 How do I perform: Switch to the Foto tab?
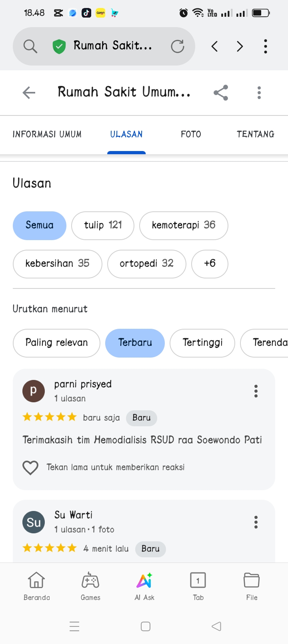pos(191,134)
